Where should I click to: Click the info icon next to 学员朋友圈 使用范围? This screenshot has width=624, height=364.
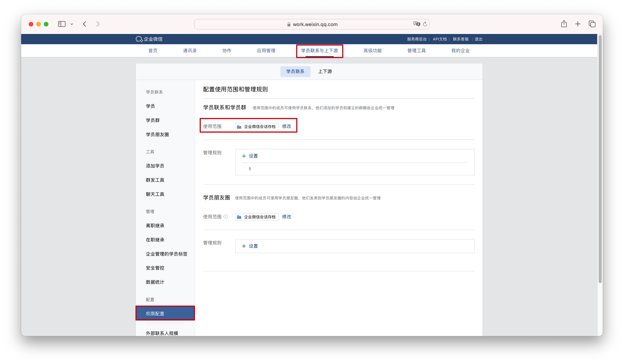pos(225,217)
